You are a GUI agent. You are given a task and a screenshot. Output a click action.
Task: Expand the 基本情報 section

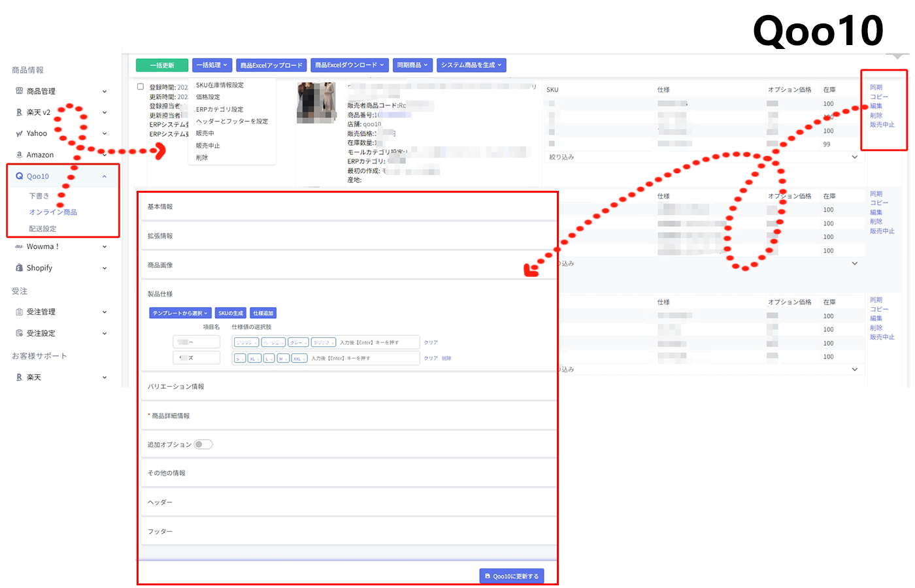(349, 206)
